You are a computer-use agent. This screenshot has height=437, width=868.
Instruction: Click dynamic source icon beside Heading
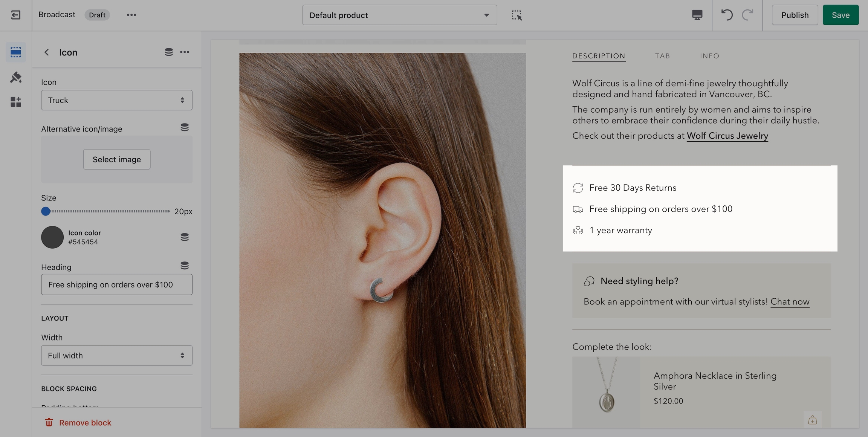point(184,266)
